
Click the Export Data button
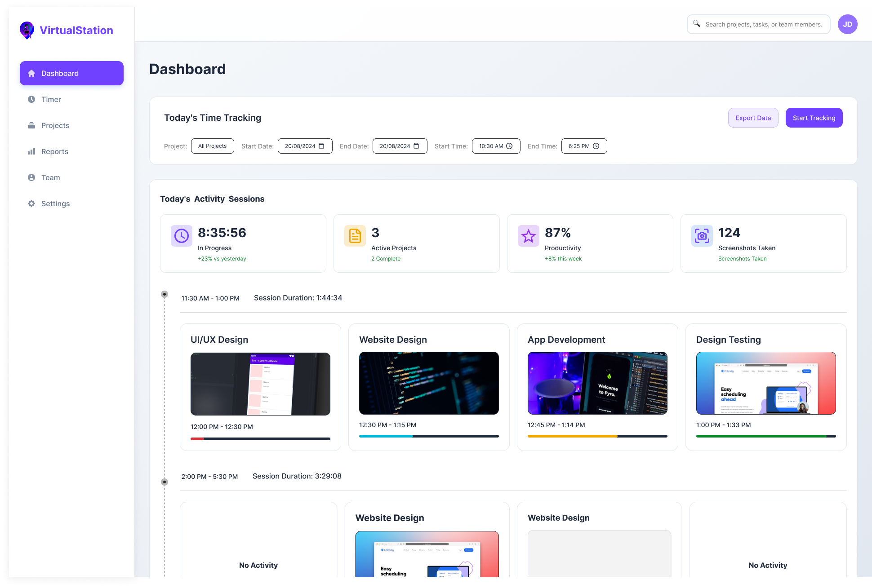(753, 118)
